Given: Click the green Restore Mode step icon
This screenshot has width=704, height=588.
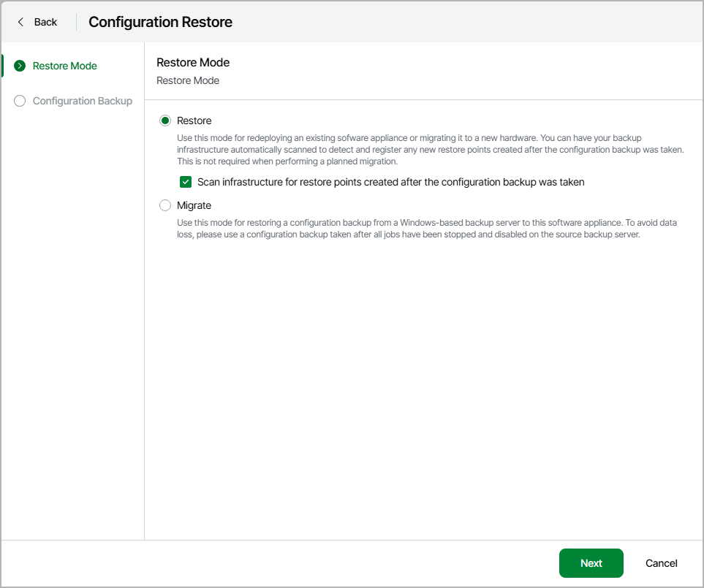Looking at the screenshot, I should [20, 66].
